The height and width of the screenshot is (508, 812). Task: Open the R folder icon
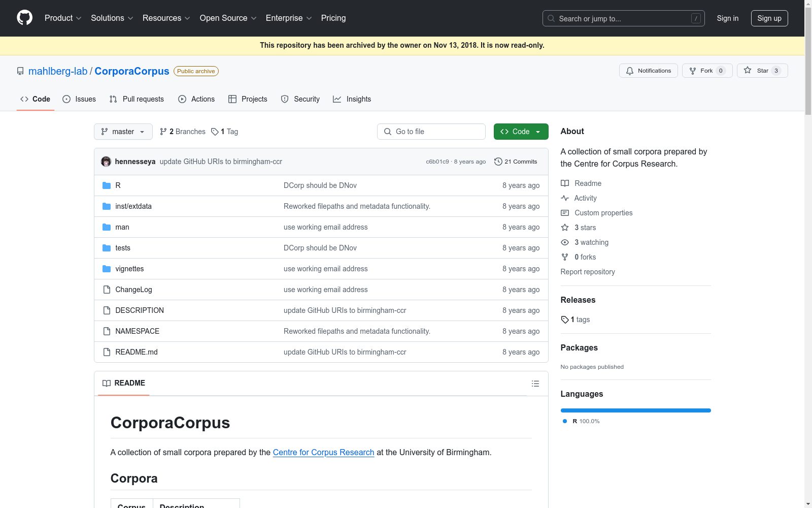pyautogui.click(x=107, y=185)
